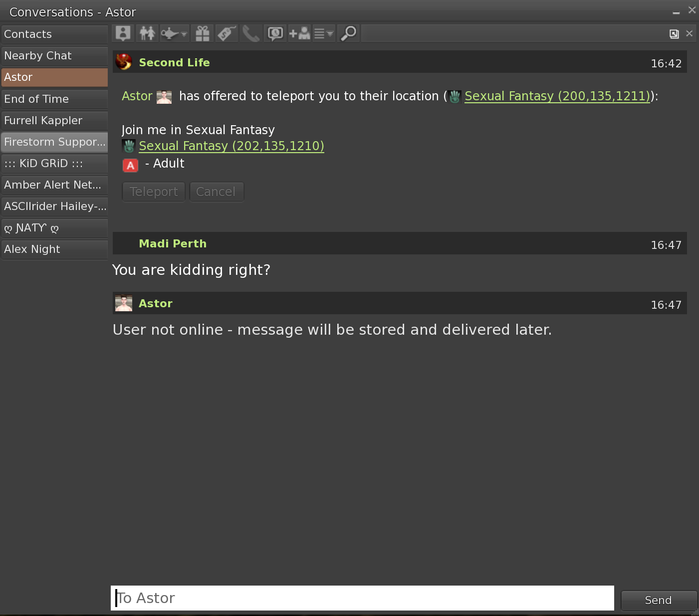This screenshot has width=699, height=616.
Task: Open the list options dropdown in the toolbar
Action: pyautogui.click(x=324, y=33)
